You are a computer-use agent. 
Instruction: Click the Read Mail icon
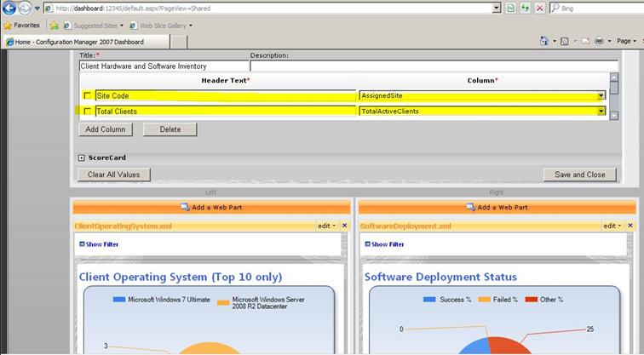pos(586,41)
